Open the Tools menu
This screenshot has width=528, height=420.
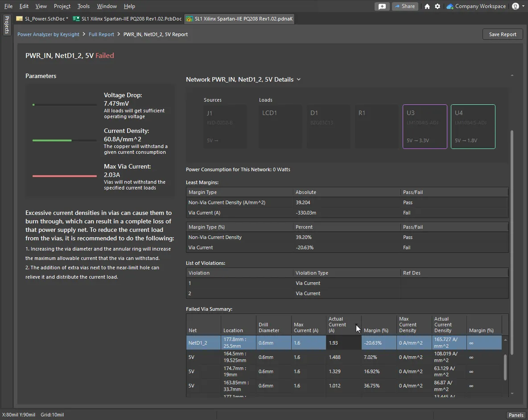pos(83,6)
